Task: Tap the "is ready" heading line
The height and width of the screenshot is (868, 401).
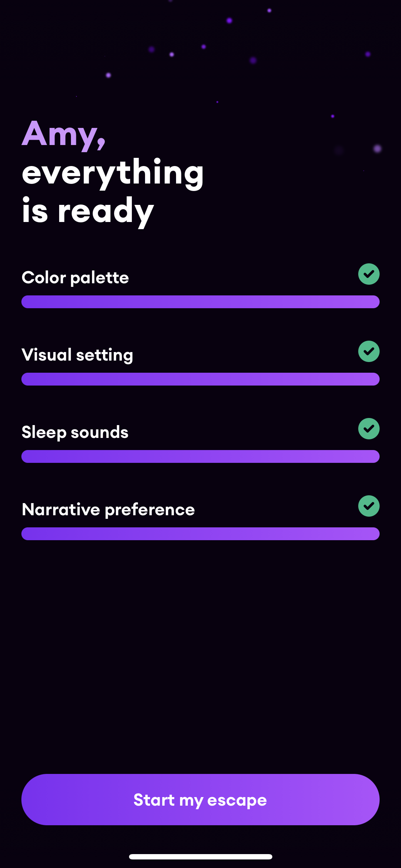Action: point(88,212)
